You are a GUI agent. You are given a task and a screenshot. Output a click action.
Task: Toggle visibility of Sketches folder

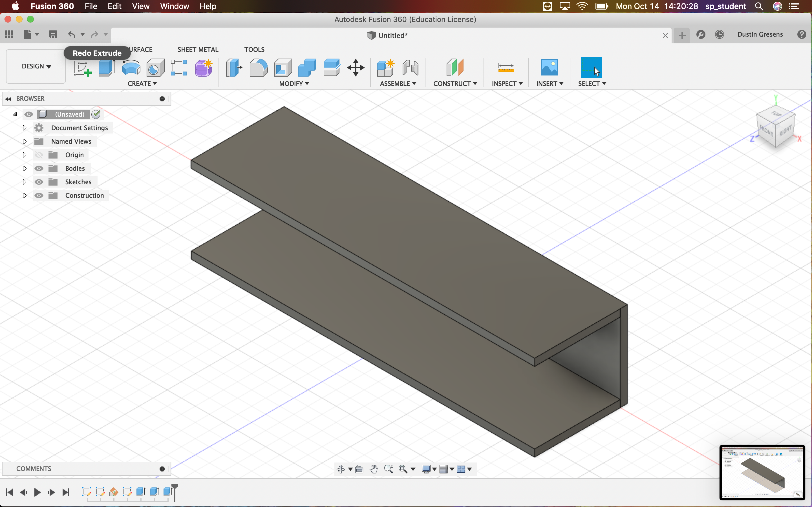pos(39,182)
